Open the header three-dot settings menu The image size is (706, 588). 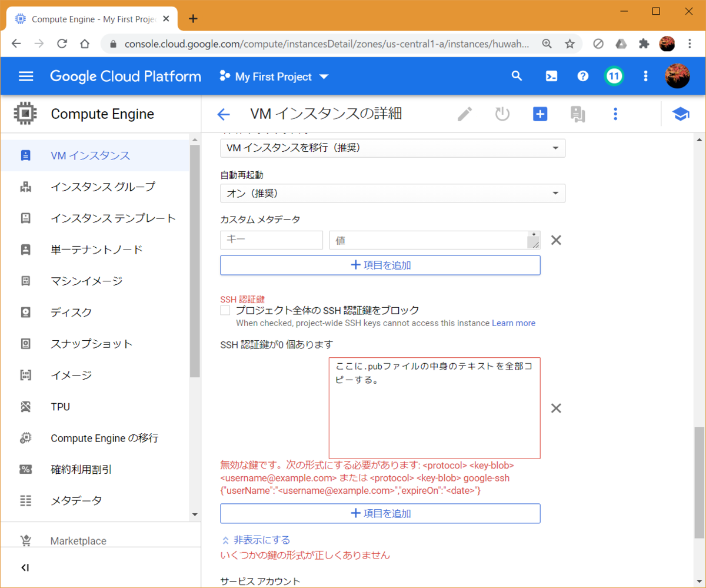click(x=645, y=77)
